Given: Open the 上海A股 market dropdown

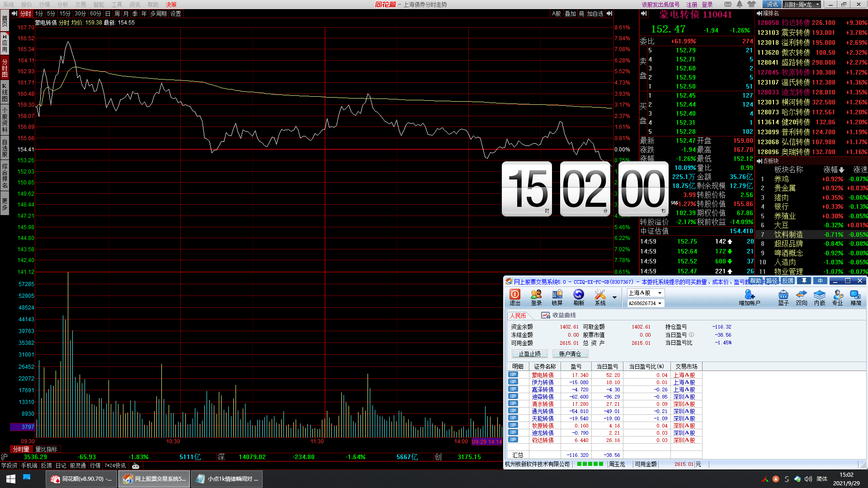Looking at the screenshot, I should (646, 293).
